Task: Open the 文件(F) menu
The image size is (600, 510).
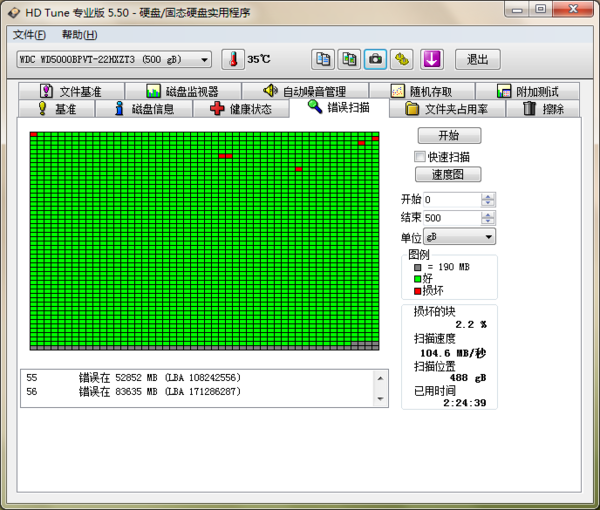Action: [29, 34]
